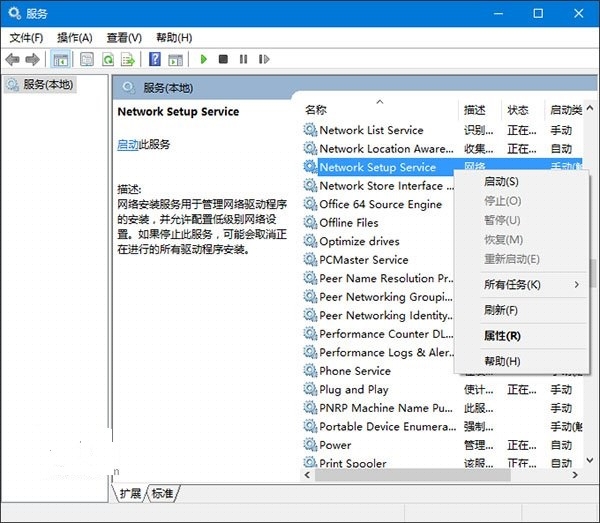This screenshot has height=523, width=600.
Task: Open the 文件(F) menu
Action: 26,37
